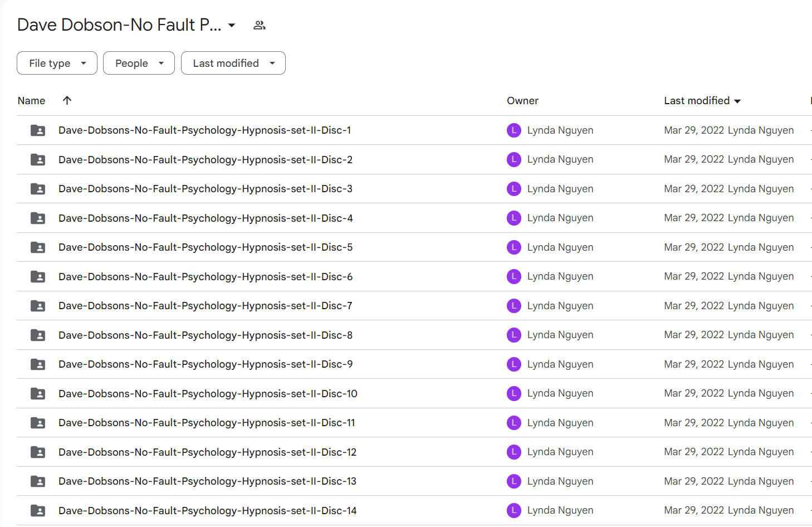Click the shared folder icon for Disc-9

pyautogui.click(x=38, y=364)
